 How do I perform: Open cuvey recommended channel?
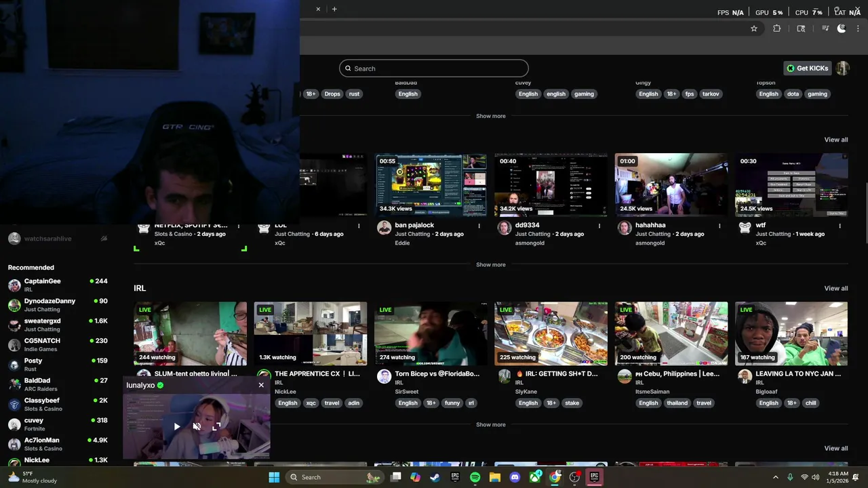pyautogui.click(x=58, y=424)
